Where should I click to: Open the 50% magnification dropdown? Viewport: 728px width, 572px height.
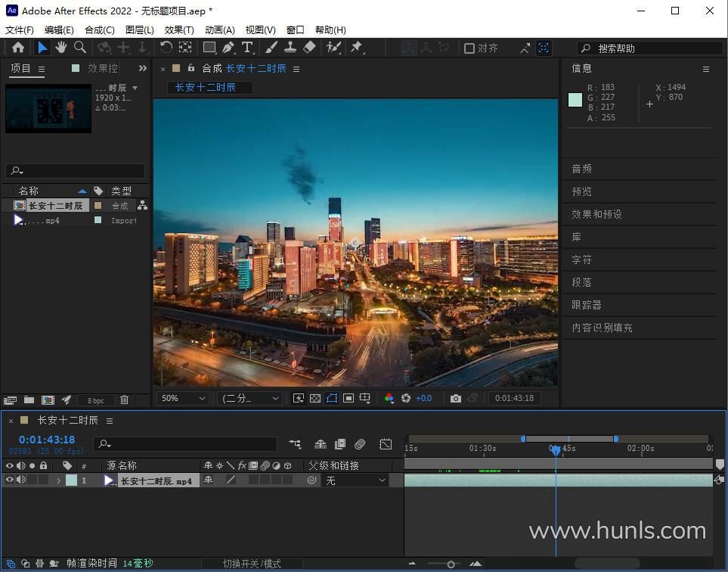click(x=183, y=398)
